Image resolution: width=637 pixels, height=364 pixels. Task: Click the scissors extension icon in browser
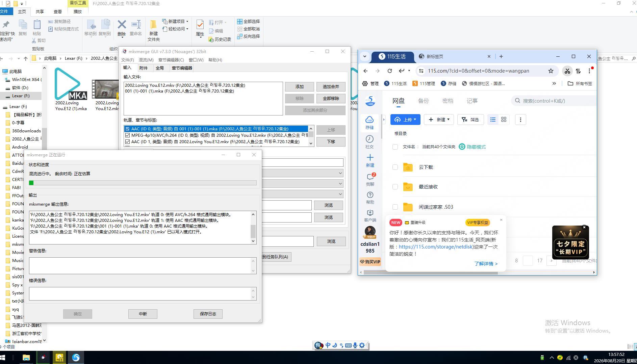(x=567, y=71)
